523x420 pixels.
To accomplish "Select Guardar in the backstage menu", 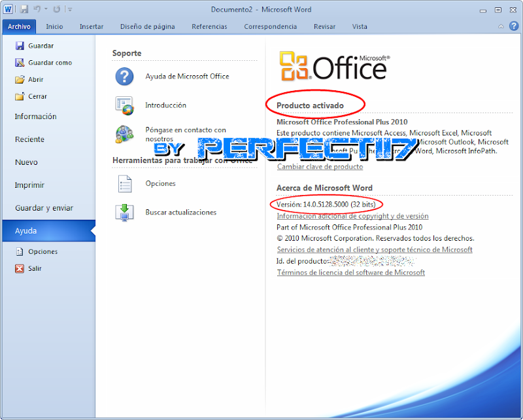I will pos(41,46).
